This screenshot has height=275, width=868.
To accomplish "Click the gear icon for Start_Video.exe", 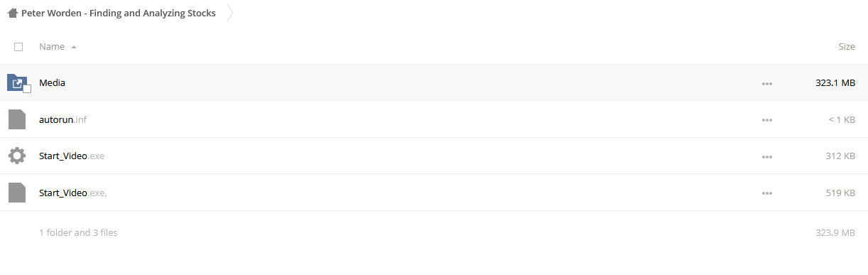I will tap(17, 156).
